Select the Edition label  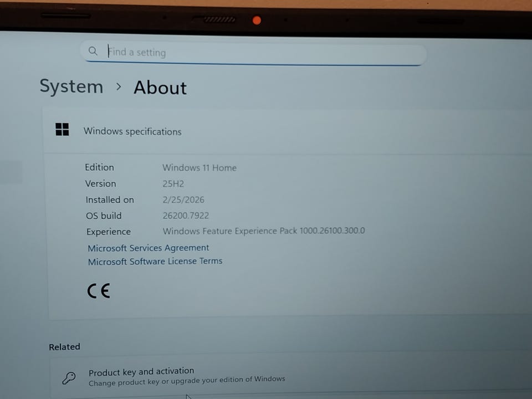pyautogui.click(x=99, y=167)
